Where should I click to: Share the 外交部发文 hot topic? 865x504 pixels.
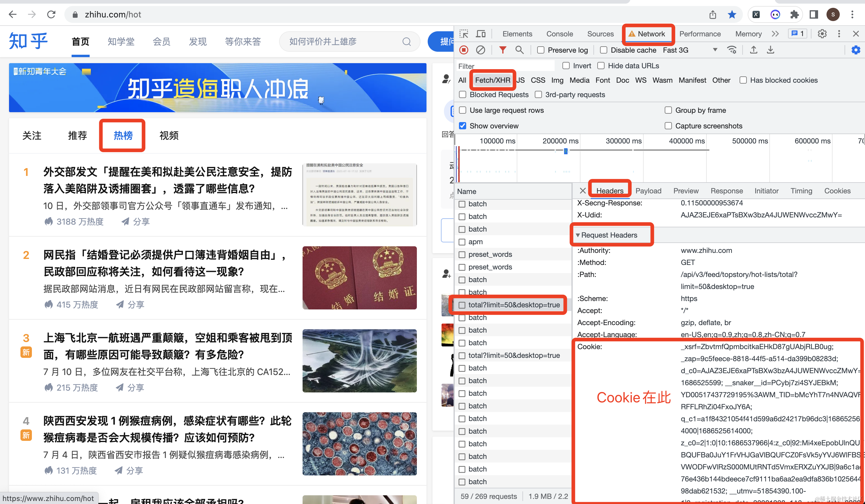coord(135,221)
